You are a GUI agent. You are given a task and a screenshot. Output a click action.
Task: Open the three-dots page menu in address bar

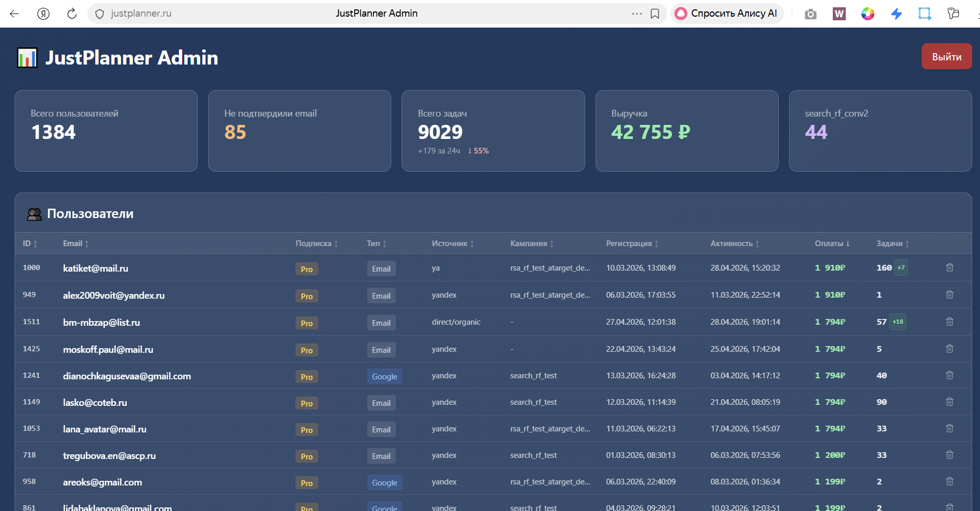coord(637,14)
